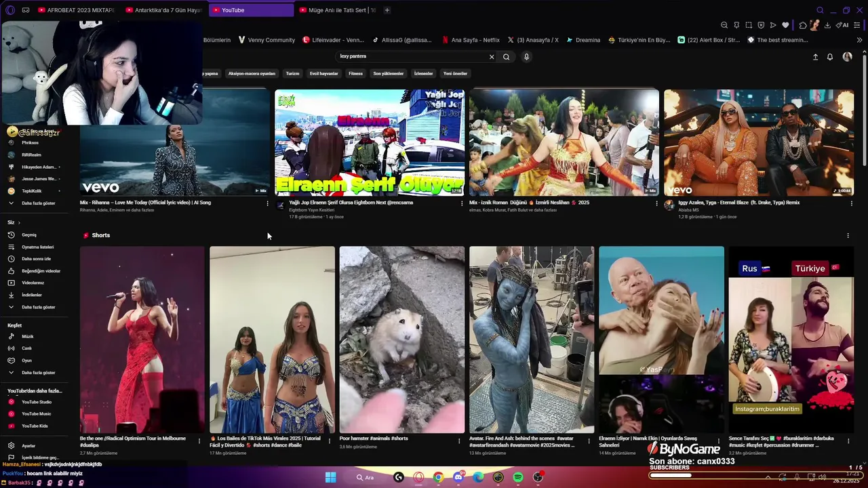Image resolution: width=868 pixels, height=488 pixels.
Task: Open YouTube Music in the sidebar
Action: tap(36, 414)
